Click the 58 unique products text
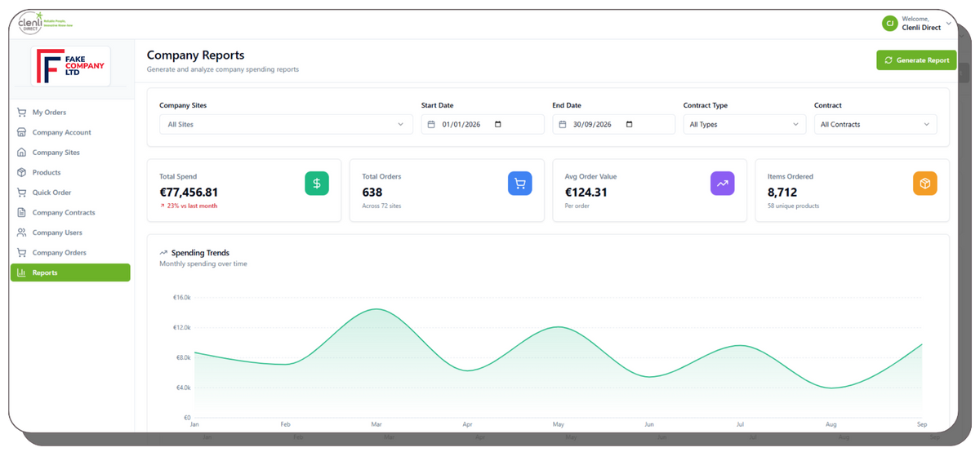 point(793,206)
